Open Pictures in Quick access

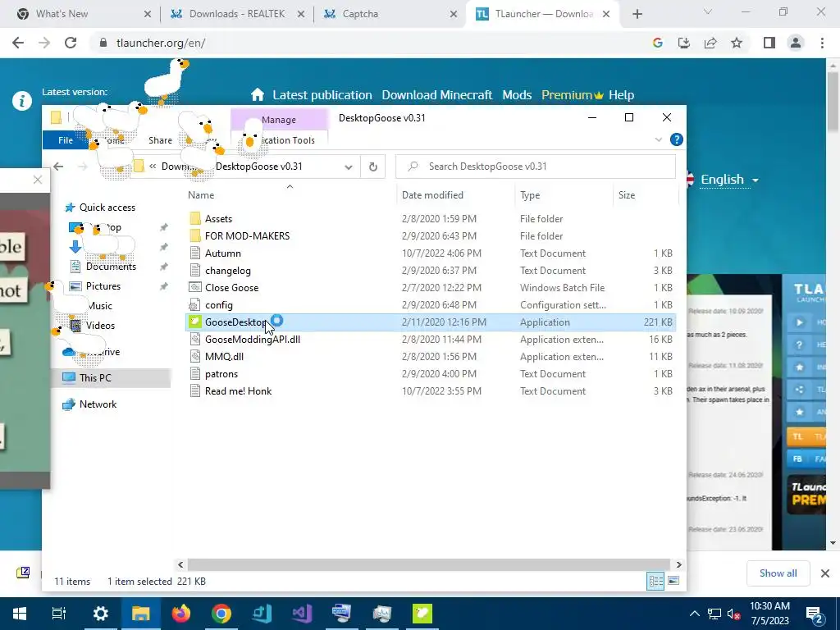coord(103,286)
